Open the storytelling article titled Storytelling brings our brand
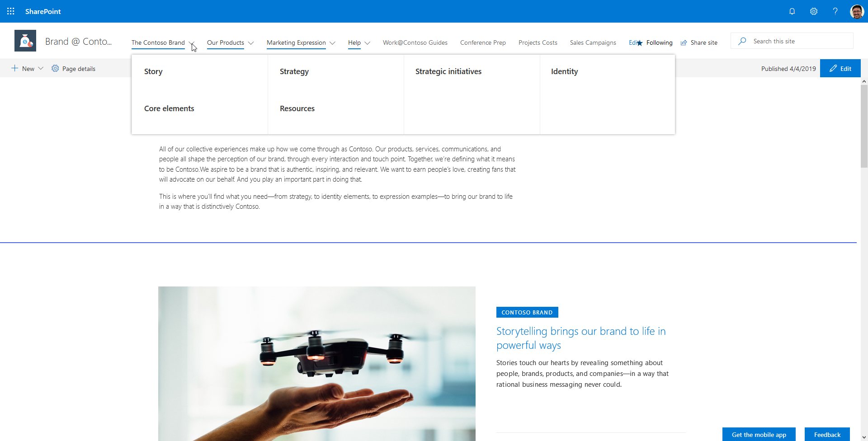The image size is (868, 441). pyautogui.click(x=581, y=338)
